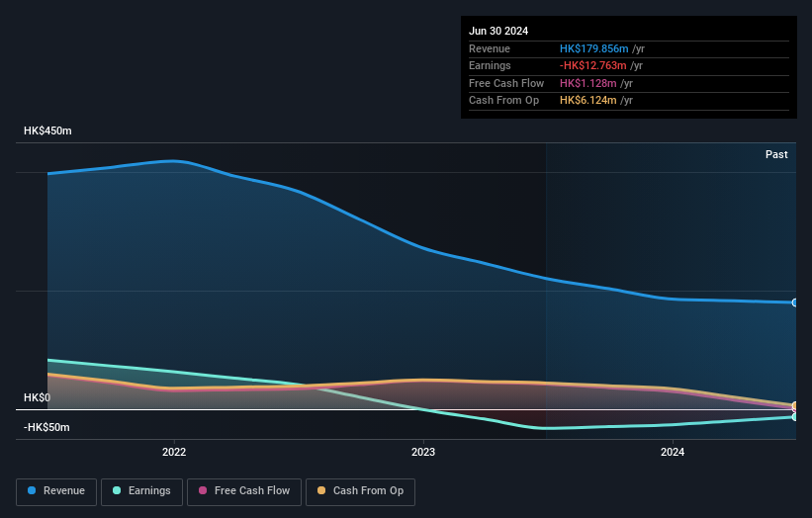Click the HK$6.124m cash from op value
Image resolution: width=812 pixels, height=518 pixels.
pos(588,101)
